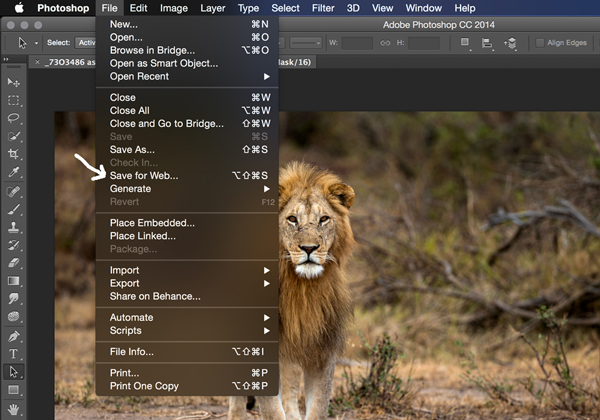The width and height of the screenshot is (600, 420).
Task: Select the Hand tool
Action: click(x=14, y=408)
